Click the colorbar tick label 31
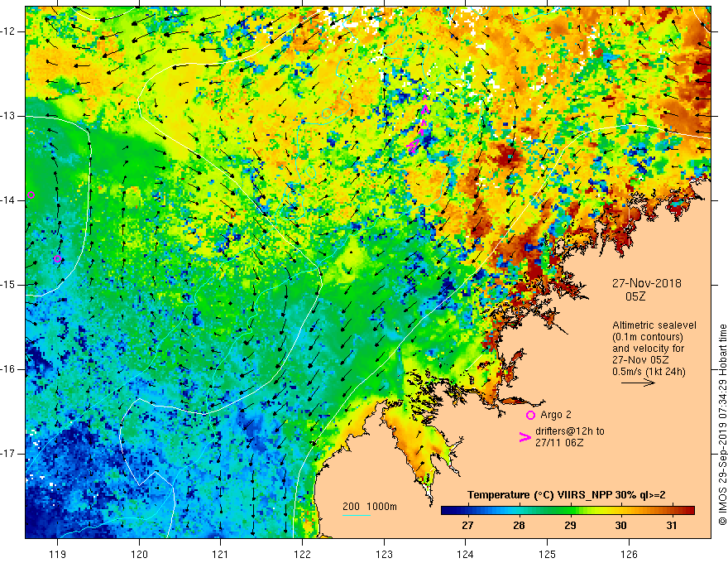 click(x=672, y=526)
